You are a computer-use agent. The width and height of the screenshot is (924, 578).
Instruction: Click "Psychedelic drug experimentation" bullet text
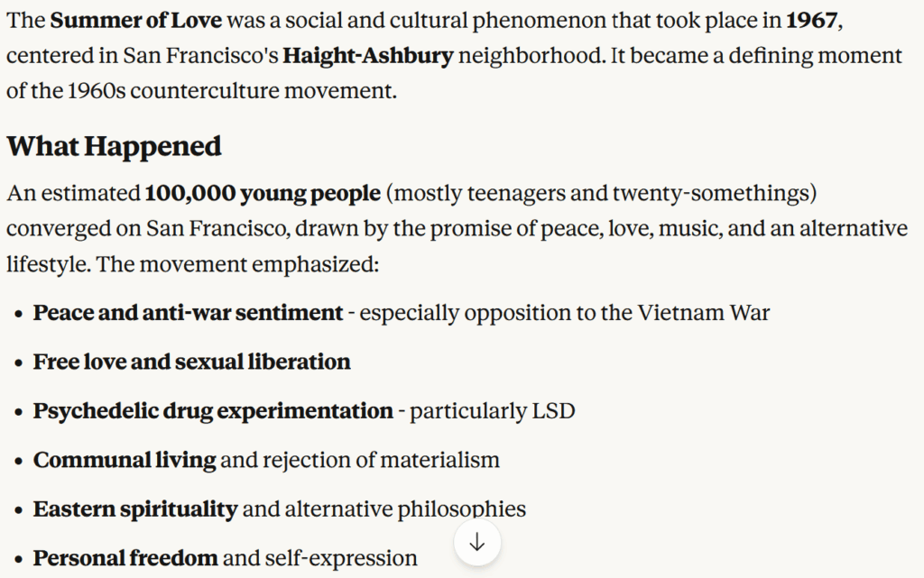(213, 411)
